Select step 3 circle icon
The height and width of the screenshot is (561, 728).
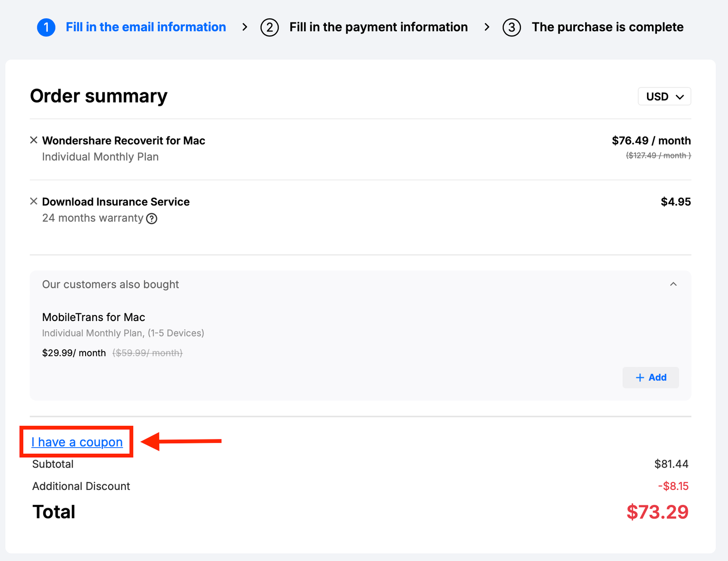click(x=511, y=27)
